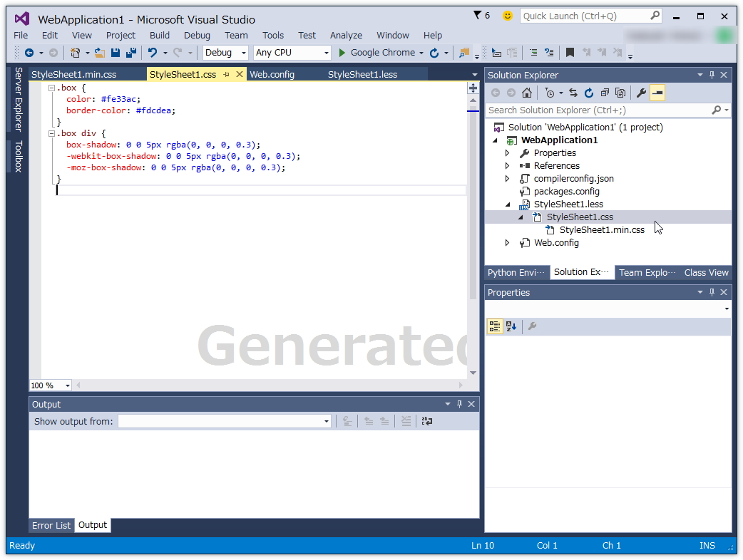This screenshot has width=743, height=560.
Task: Toggle Alphabetical sort in Properties panel
Action: [x=511, y=326]
